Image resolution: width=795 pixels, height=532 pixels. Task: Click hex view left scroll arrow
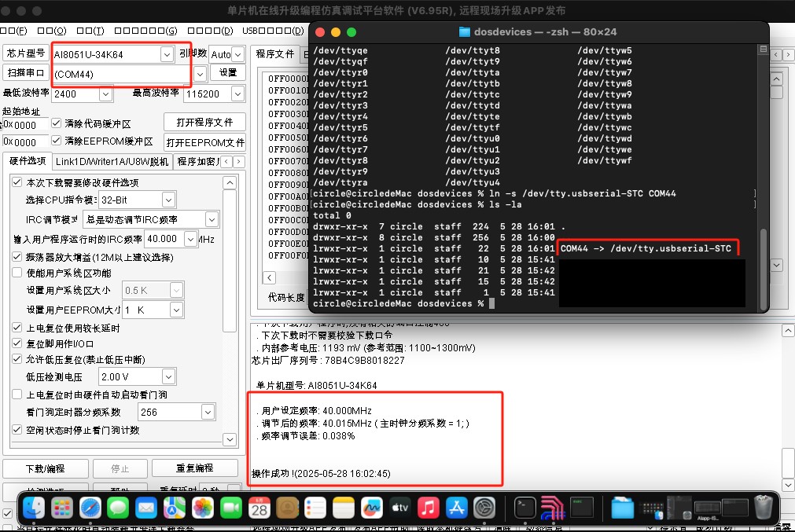(x=270, y=277)
